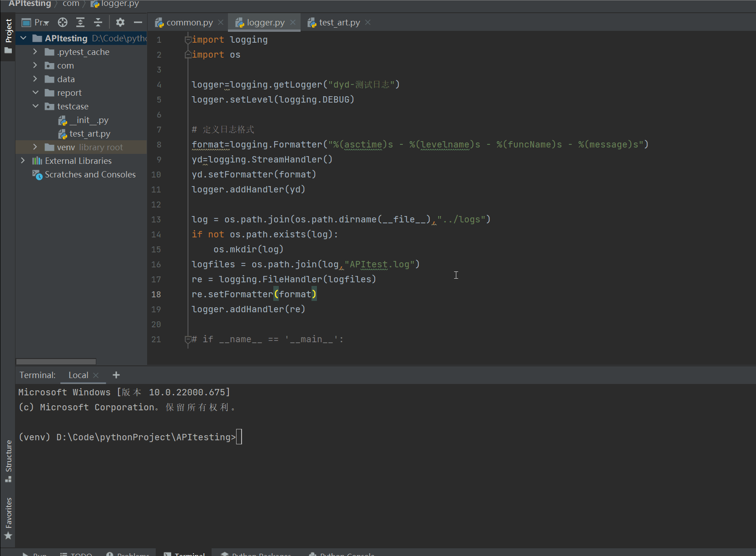The image size is (756, 556).
Task: Open test_art.py in project tree
Action: point(89,134)
